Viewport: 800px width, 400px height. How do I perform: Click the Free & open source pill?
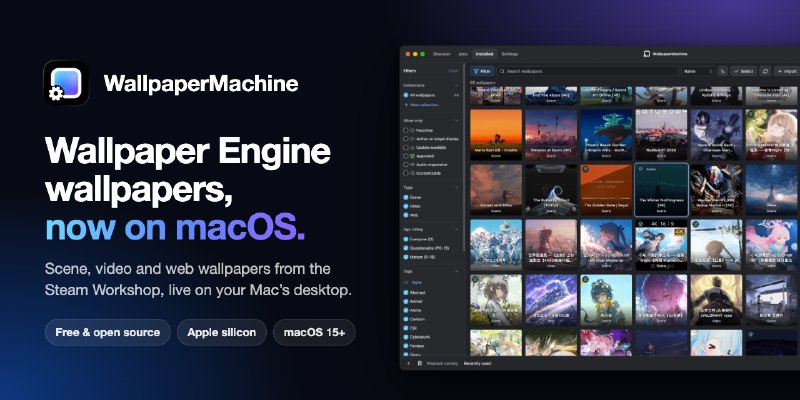click(x=108, y=333)
